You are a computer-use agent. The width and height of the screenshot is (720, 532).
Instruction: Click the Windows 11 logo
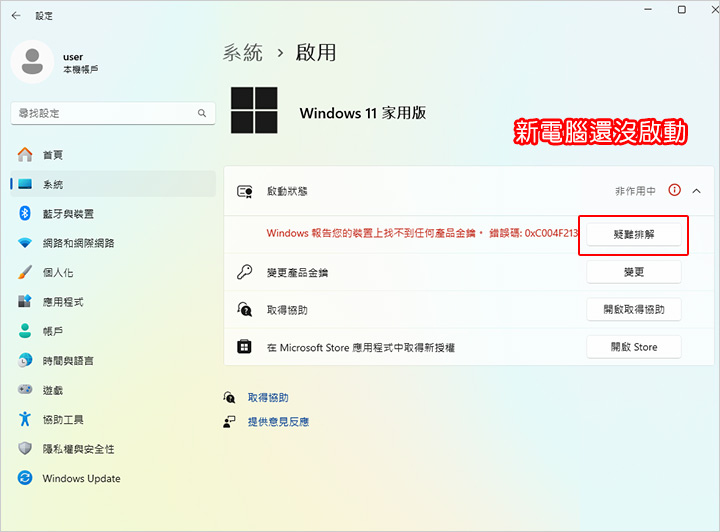[x=254, y=110]
